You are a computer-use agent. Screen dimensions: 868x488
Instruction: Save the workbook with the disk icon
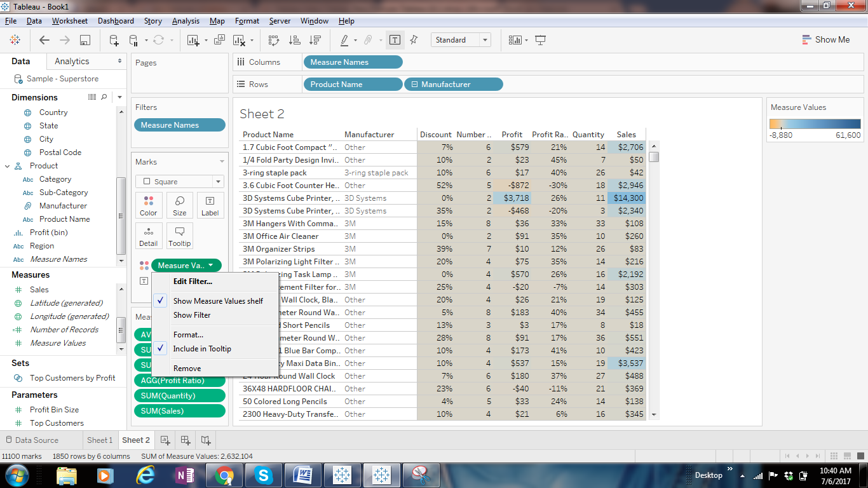[x=85, y=40]
